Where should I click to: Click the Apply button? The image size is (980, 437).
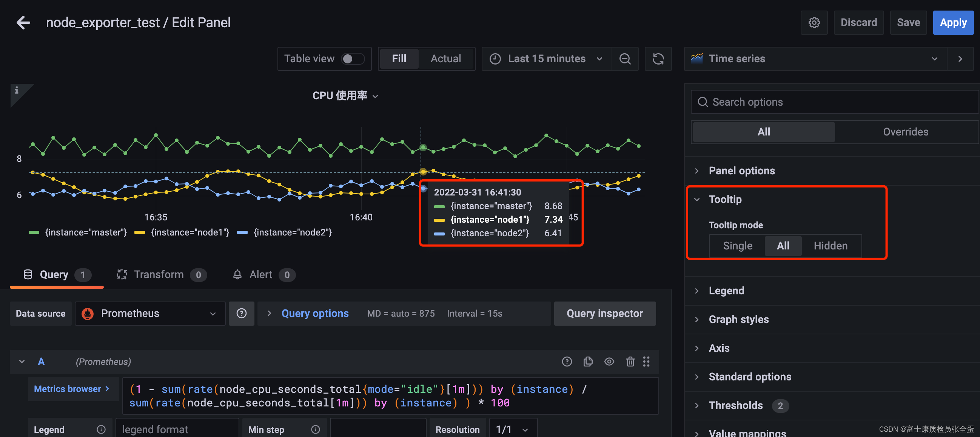tap(952, 23)
